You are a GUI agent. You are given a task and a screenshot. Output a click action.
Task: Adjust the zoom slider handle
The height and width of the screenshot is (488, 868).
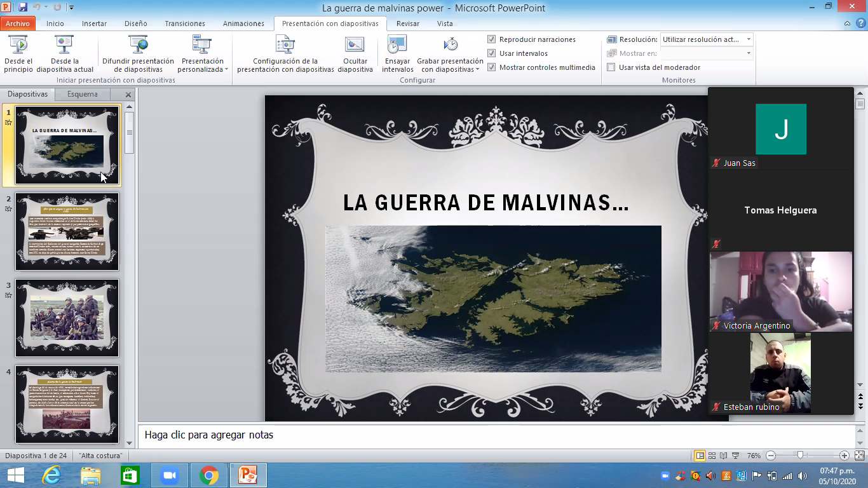801,456
